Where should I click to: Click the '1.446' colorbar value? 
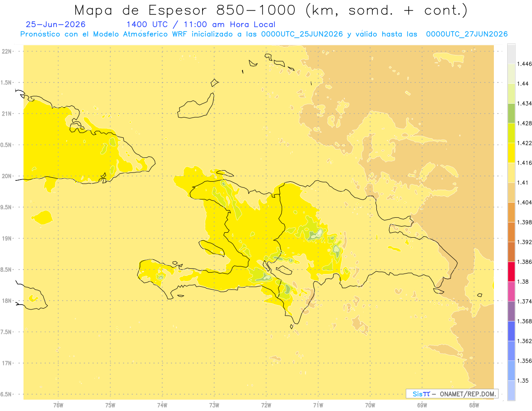pyautogui.click(x=524, y=64)
